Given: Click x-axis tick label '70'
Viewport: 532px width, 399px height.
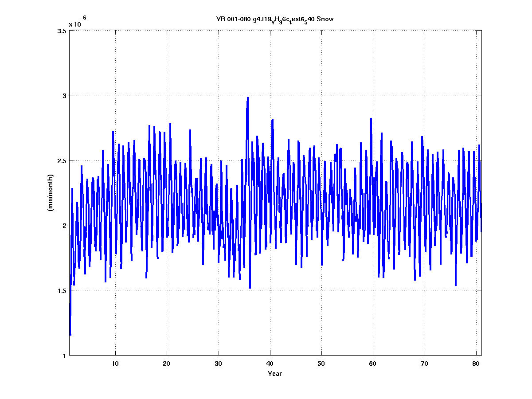Looking at the screenshot, I should point(425,364).
